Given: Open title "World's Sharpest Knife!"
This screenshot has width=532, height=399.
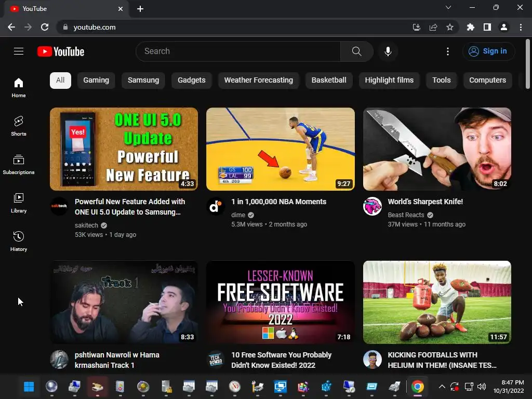Looking at the screenshot, I should tap(425, 202).
